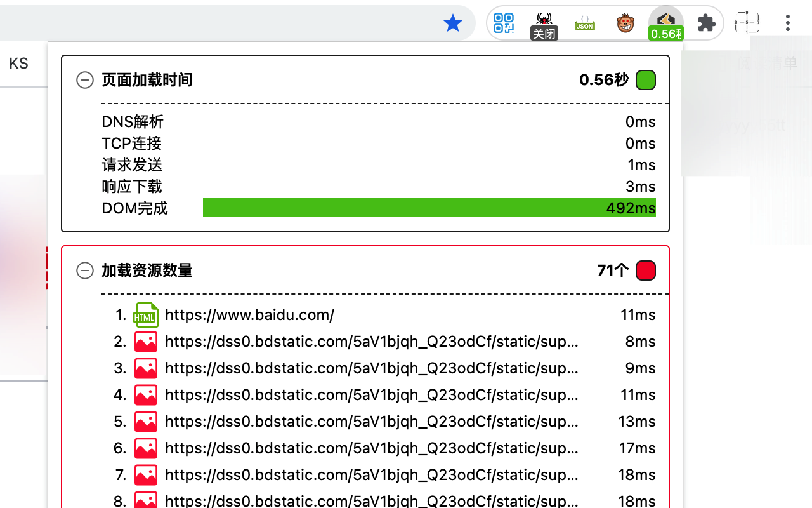Click the spider extension icon labeled 关闭
Viewport: 812px width, 508px height.
point(544,25)
